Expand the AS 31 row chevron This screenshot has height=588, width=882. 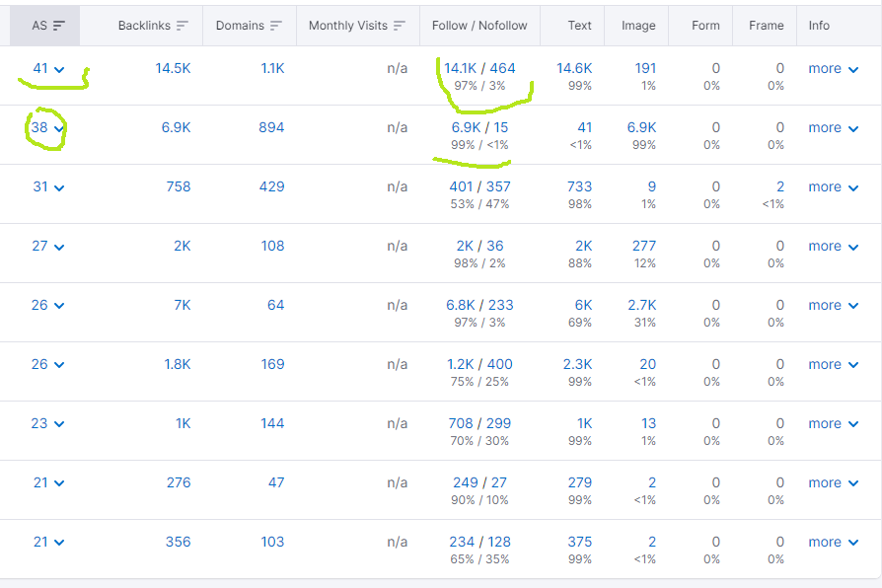[x=59, y=187]
